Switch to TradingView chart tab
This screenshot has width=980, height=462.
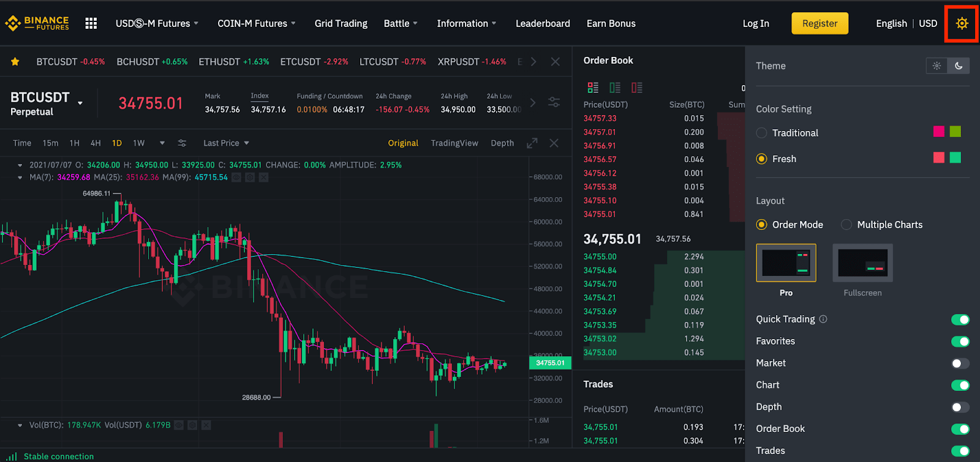coord(454,143)
